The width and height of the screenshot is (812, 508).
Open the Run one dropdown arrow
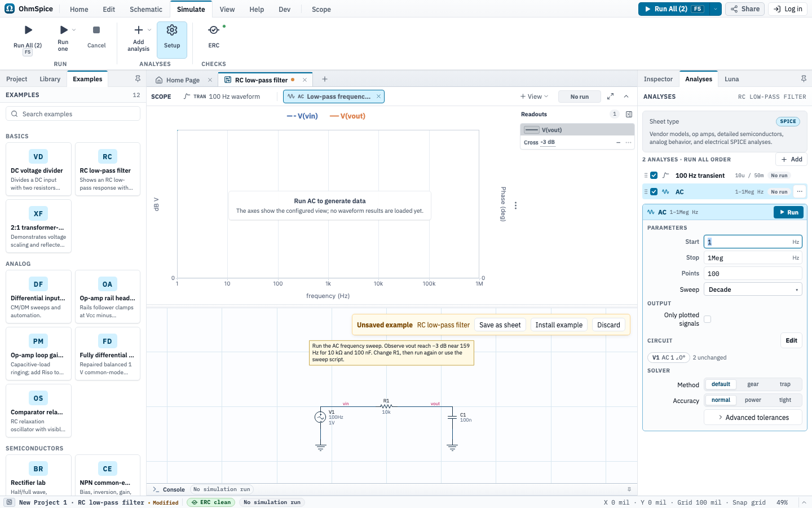coord(74,30)
